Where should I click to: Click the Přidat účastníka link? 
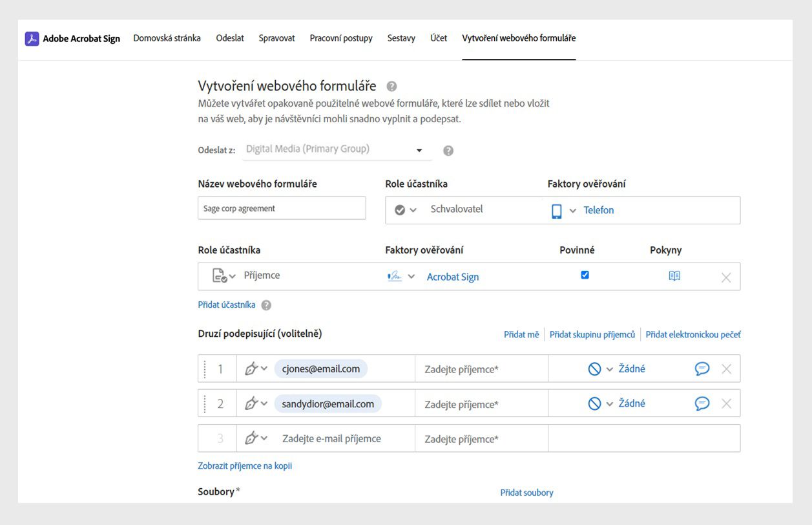(227, 305)
